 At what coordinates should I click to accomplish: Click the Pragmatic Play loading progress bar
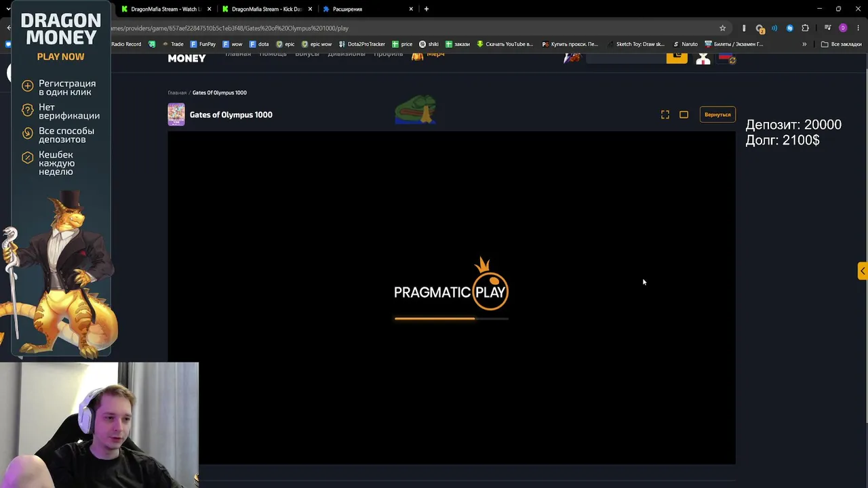point(451,318)
